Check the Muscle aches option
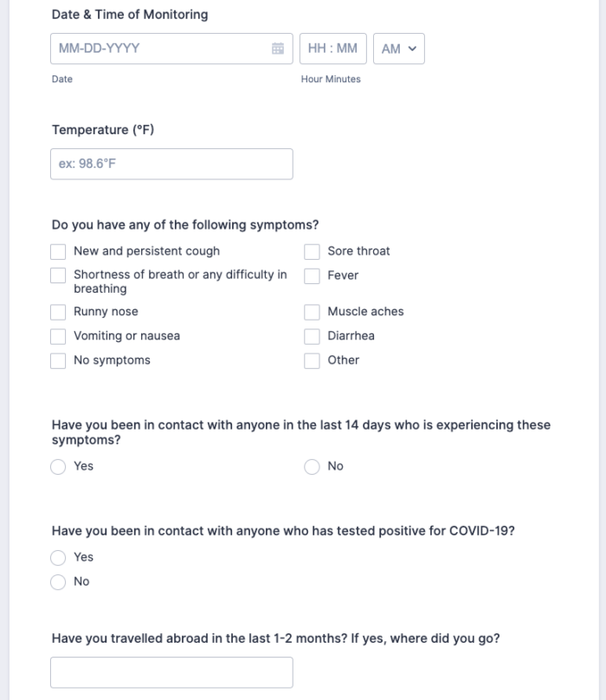 (x=313, y=312)
